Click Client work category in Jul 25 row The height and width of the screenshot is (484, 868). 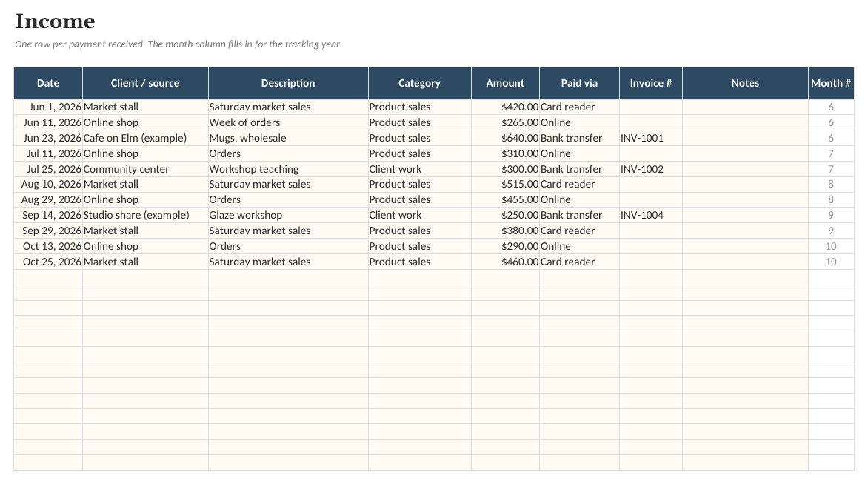point(420,169)
